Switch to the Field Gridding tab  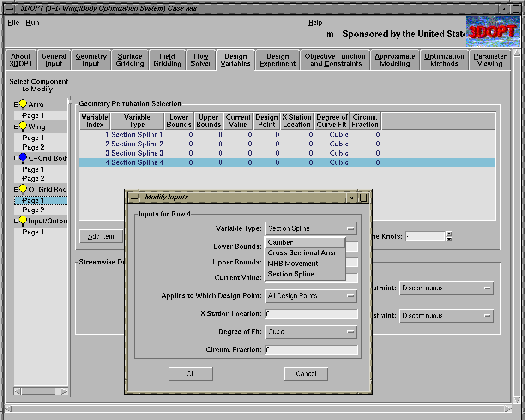click(x=167, y=60)
